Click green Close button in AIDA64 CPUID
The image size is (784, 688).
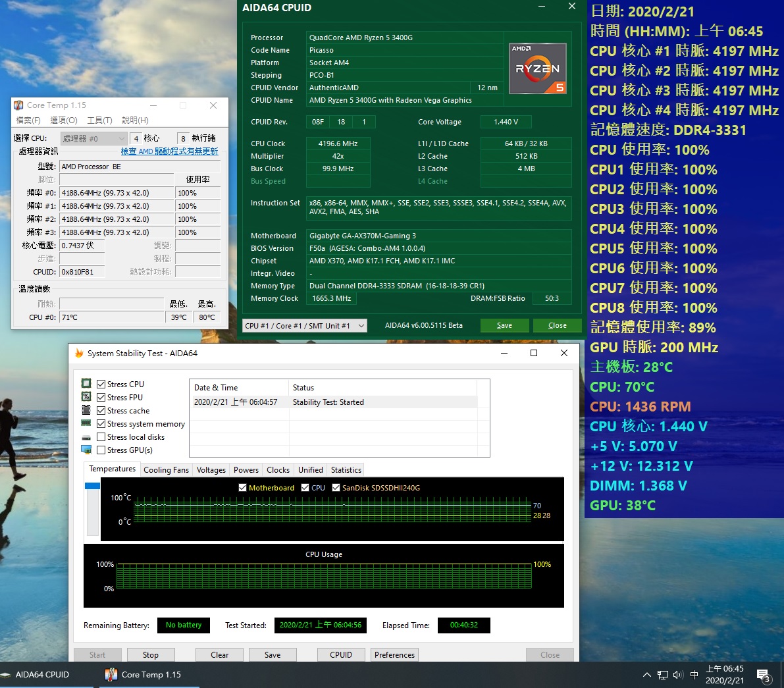point(557,325)
